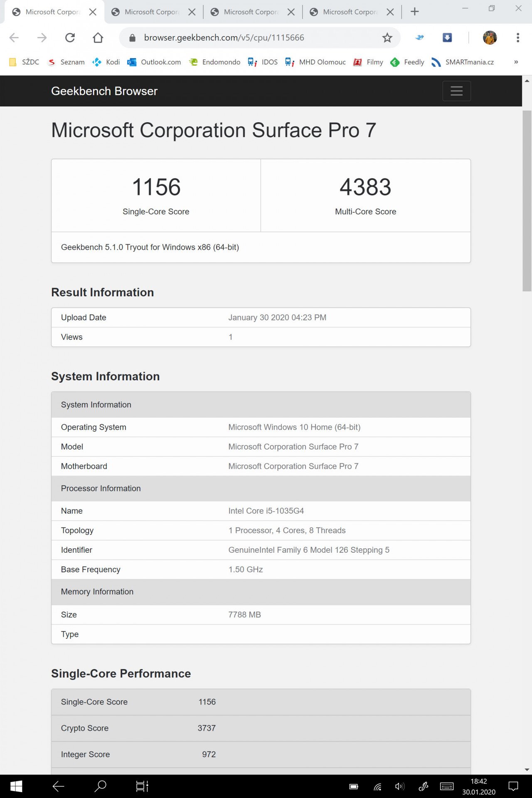Reload the page with the refresh icon

pyautogui.click(x=70, y=38)
